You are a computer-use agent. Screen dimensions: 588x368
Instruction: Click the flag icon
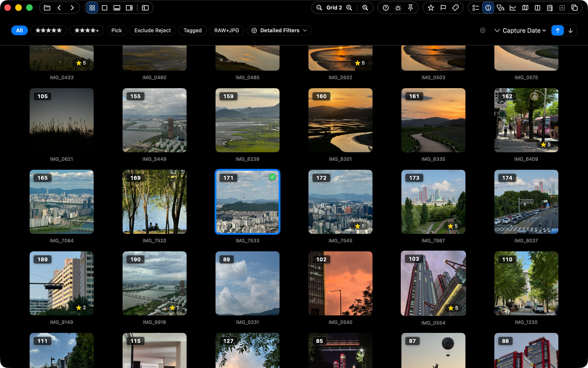[443, 8]
